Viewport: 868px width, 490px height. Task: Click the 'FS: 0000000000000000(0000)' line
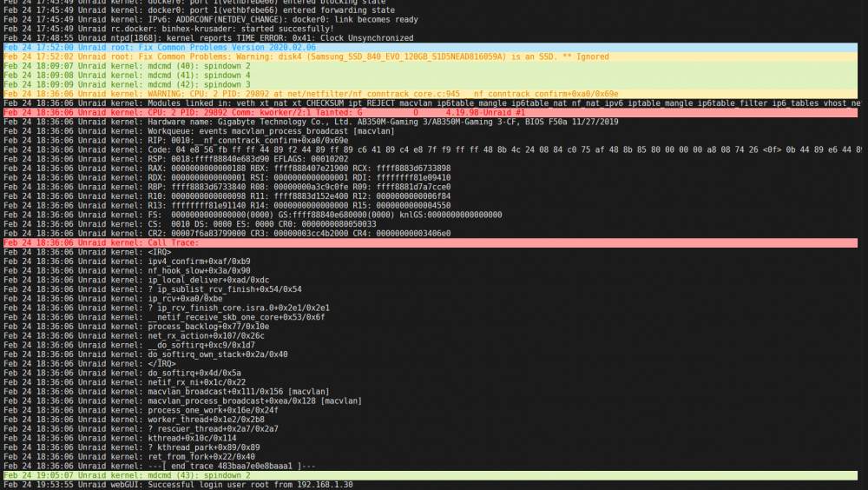tap(253, 215)
